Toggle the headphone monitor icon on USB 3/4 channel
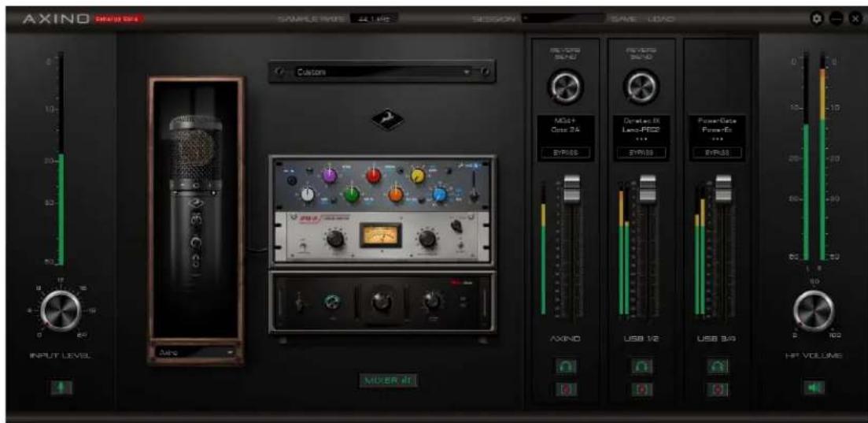Image resolution: width=868 pixels, height=423 pixels. (x=718, y=366)
